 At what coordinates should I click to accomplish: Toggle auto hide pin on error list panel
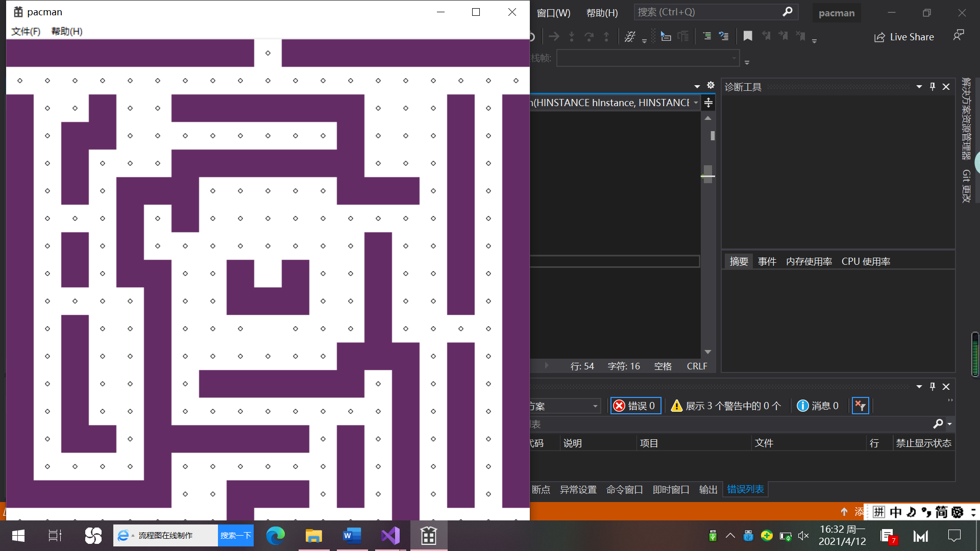933,387
